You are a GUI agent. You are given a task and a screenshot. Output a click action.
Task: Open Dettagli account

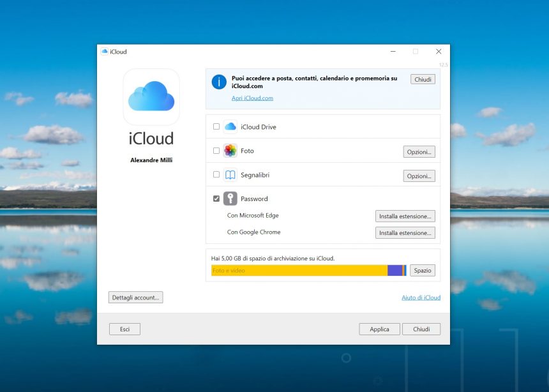tap(135, 298)
